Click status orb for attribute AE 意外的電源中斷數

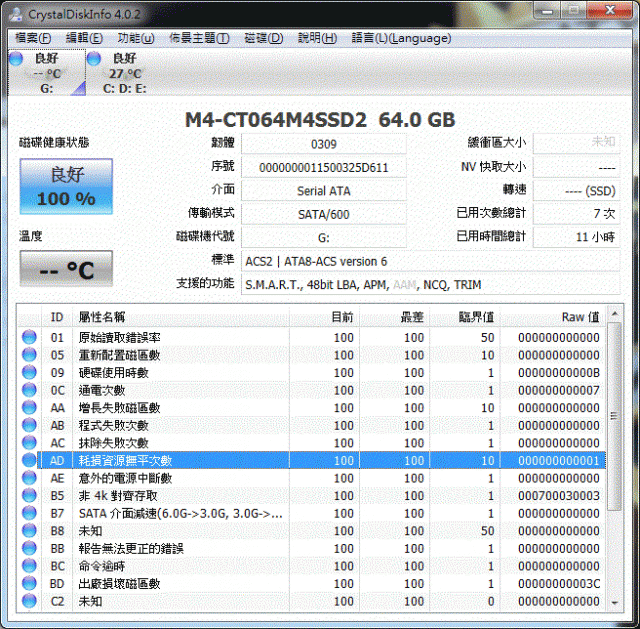pos(29,478)
